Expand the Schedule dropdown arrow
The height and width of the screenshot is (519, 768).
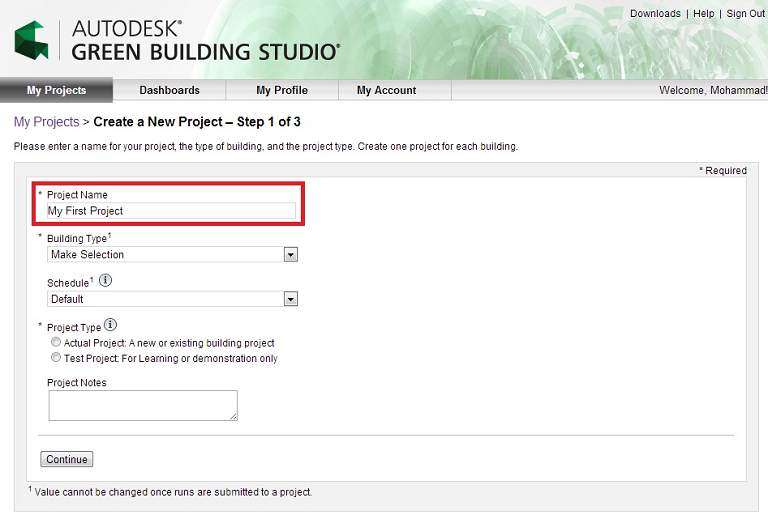click(291, 299)
